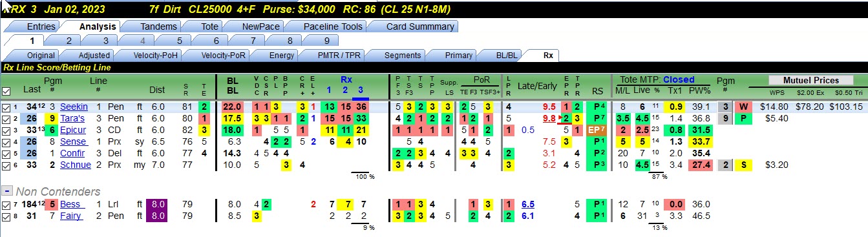Click the orange EP7 RS cell for Epicur
This screenshot has height=237, width=868.
(x=597, y=130)
